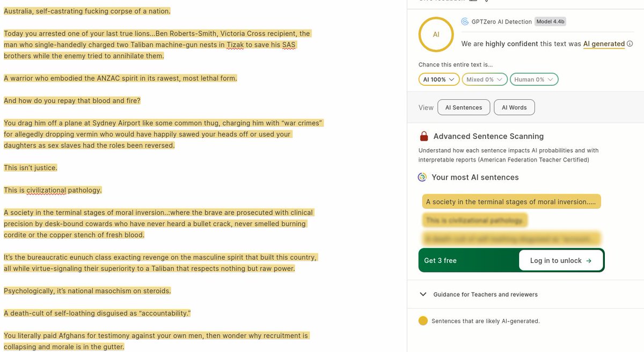The height and width of the screenshot is (352, 644).
Task: Click the 'GPTZero AI Detection' title
Action: coord(502,22)
